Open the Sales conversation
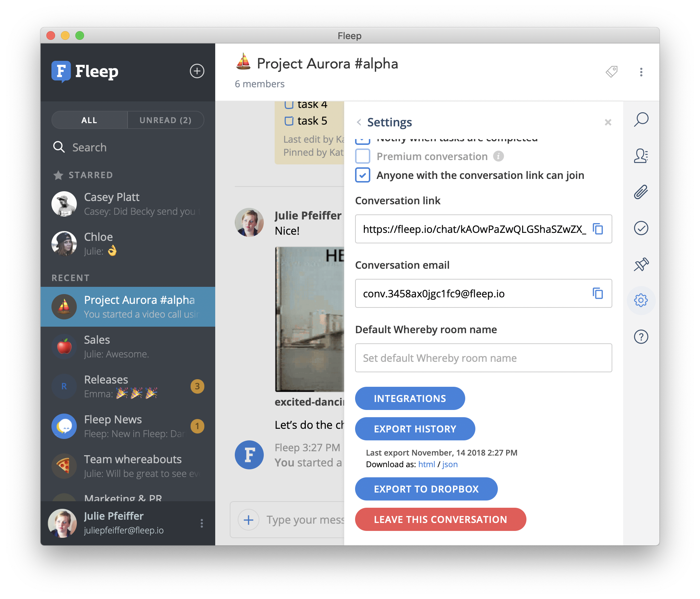 point(128,347)
